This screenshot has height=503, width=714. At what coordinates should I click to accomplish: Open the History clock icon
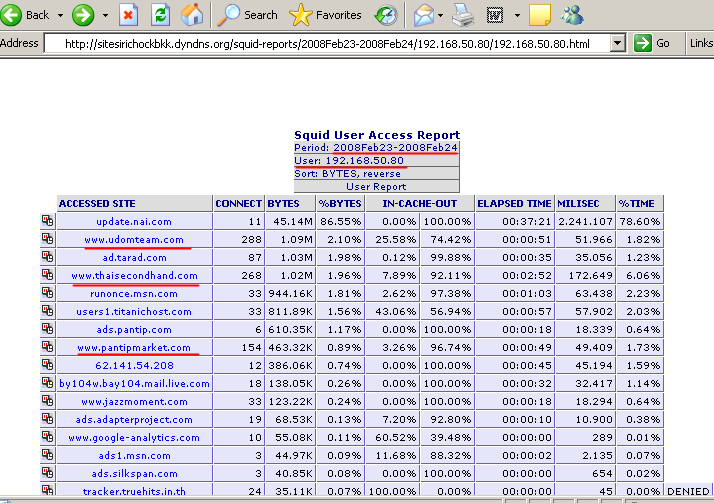click(386, 15)
